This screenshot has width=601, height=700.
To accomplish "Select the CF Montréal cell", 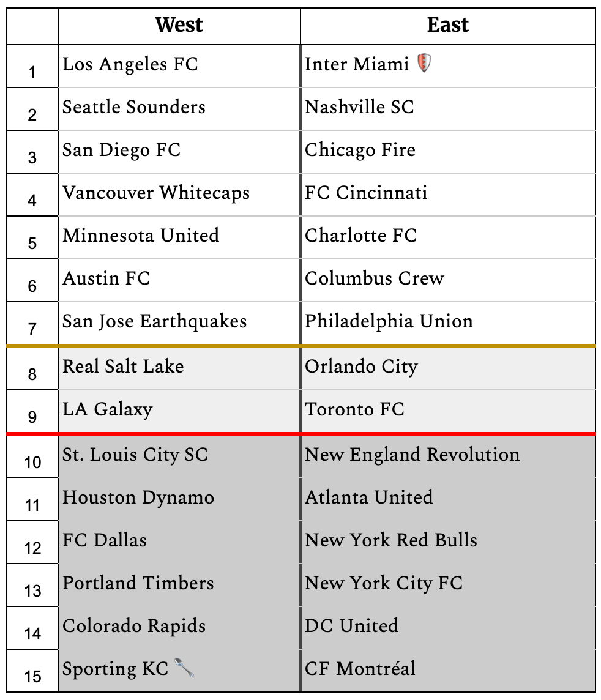I will 360,669.
